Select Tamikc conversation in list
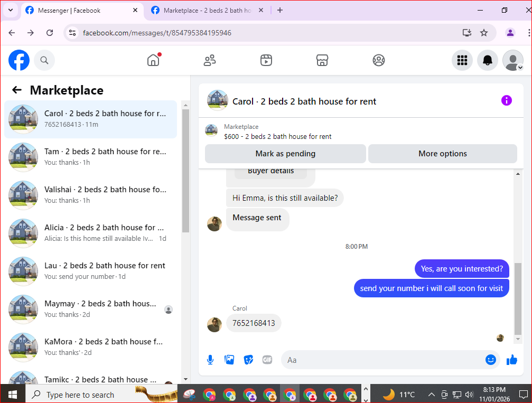 click(x=90, y=377)
